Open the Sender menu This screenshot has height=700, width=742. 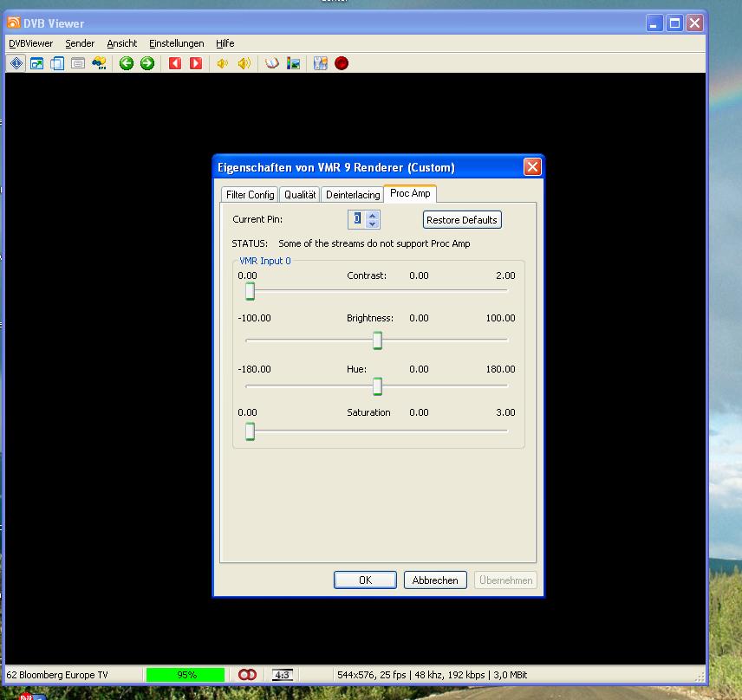coord(80,43)
